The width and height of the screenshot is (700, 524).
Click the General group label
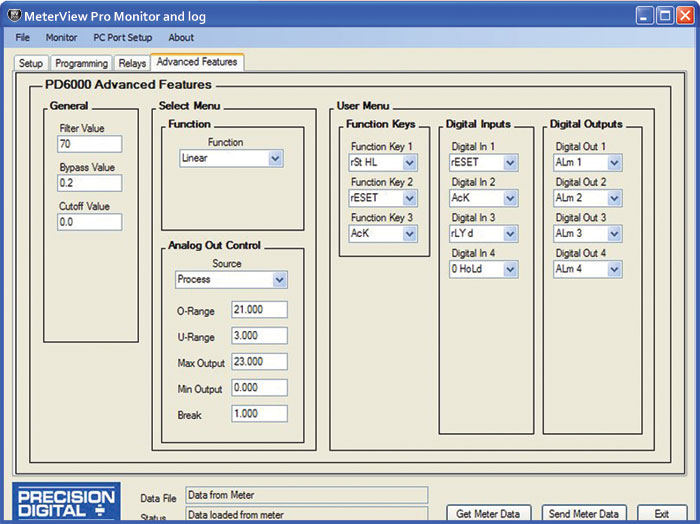coord(69,106)
